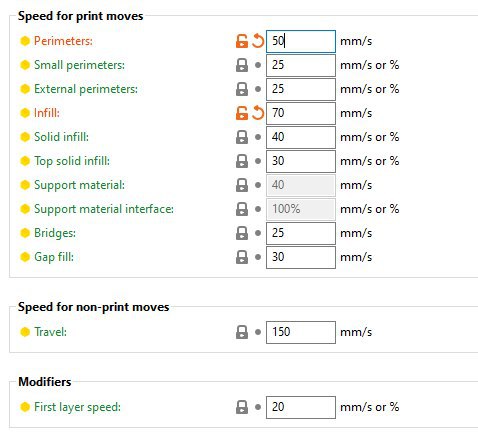Viewport: 478px width, 440px height.
Task: Click the Bridges setting label
Action: pos(55,233)
